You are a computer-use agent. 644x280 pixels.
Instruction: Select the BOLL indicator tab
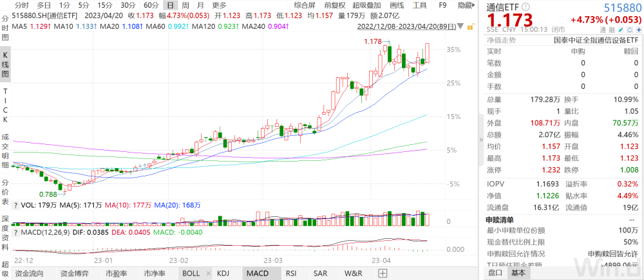(x=191, y=274)
